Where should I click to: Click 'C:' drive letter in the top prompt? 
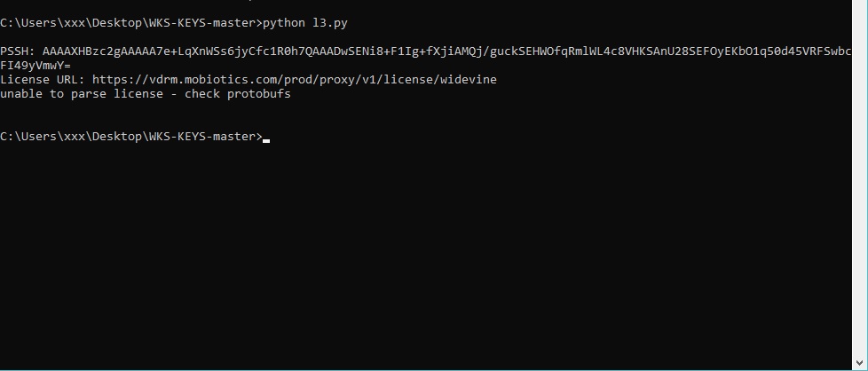pos(7,22)
